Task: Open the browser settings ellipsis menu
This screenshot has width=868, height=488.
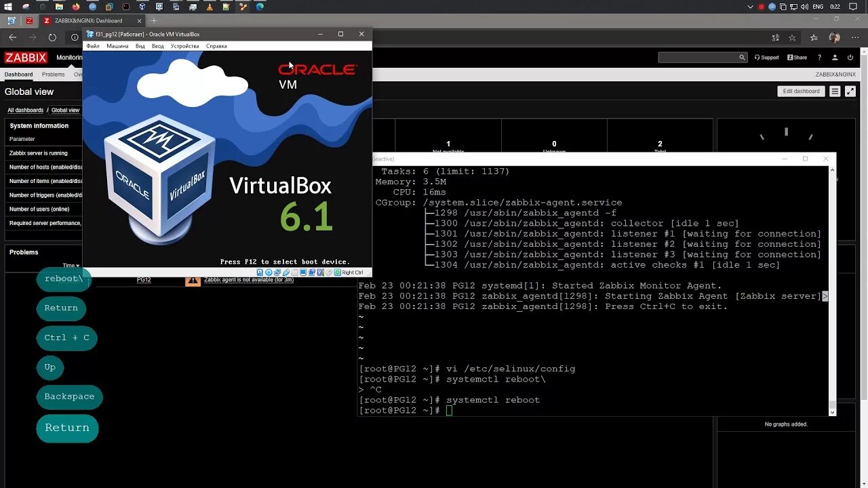Action: pos(854,37)
